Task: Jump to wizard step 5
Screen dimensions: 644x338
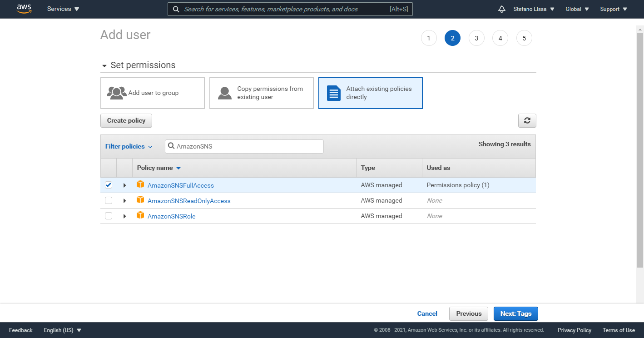Action: pyautogui.click(x=524, y=38)
